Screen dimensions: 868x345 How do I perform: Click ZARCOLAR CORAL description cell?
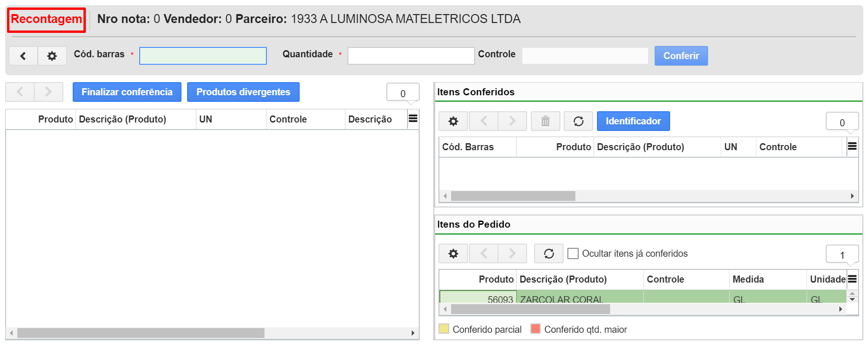pyautogui.click(x=580, y=297)
